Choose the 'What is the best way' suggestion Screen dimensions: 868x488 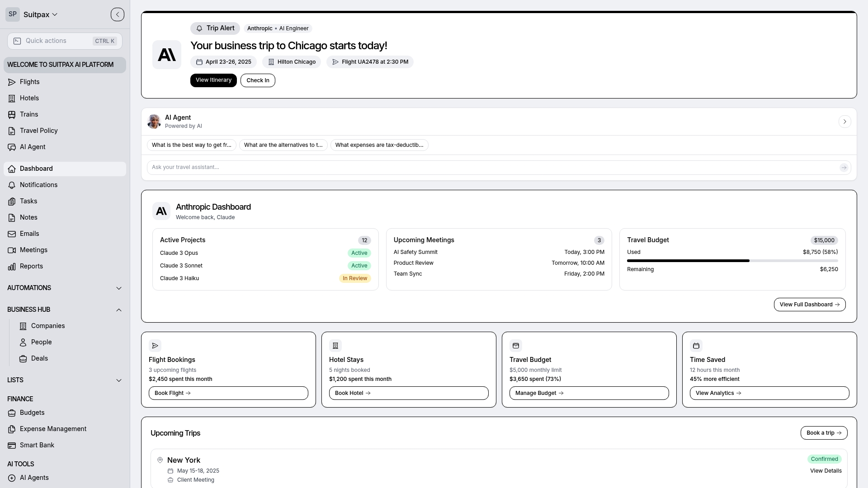[191, 145]
